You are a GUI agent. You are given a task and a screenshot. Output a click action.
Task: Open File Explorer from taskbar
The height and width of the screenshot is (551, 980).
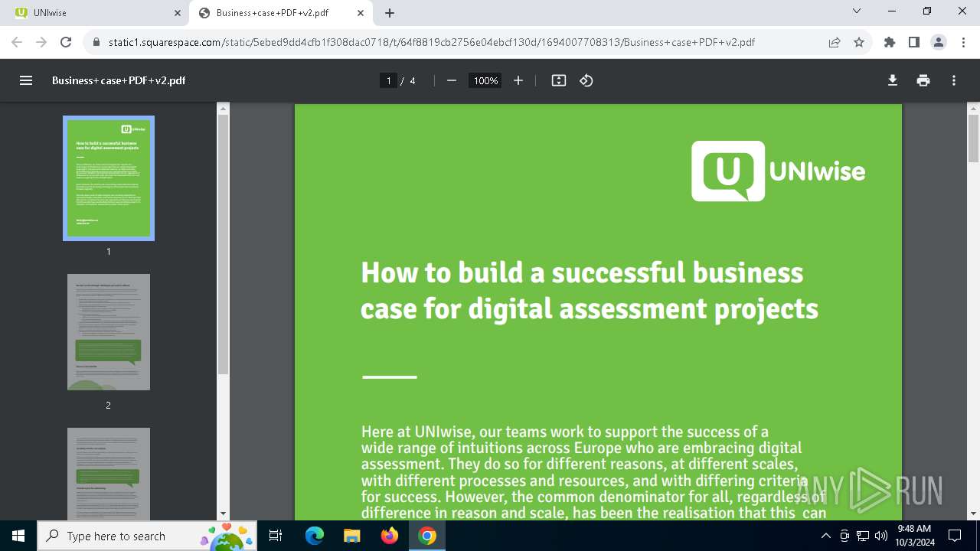(351, 536)
